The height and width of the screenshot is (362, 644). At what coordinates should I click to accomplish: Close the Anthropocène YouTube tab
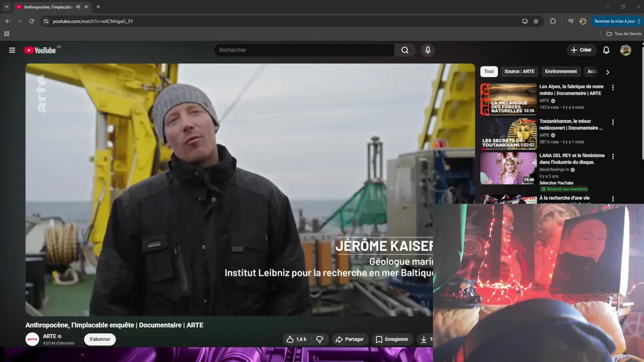click(x=86, y=7)
